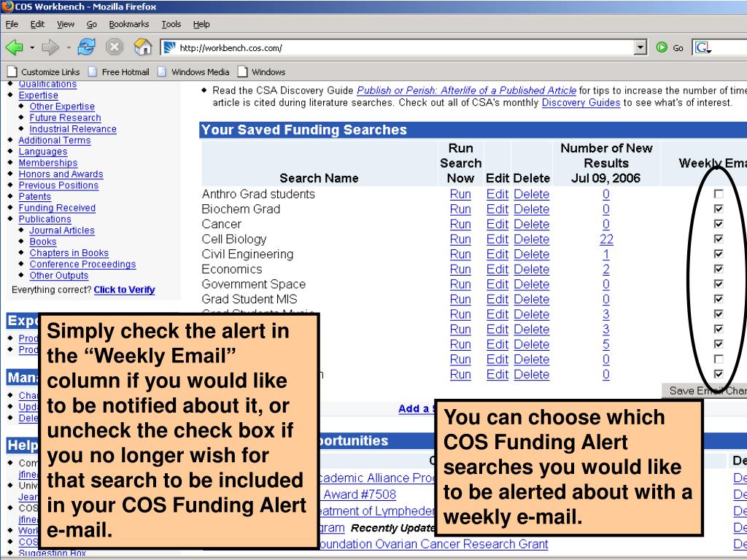Screen dimensions: 747x560
Task: Open the Google search engine icon
Action: [x=703, y=47]
